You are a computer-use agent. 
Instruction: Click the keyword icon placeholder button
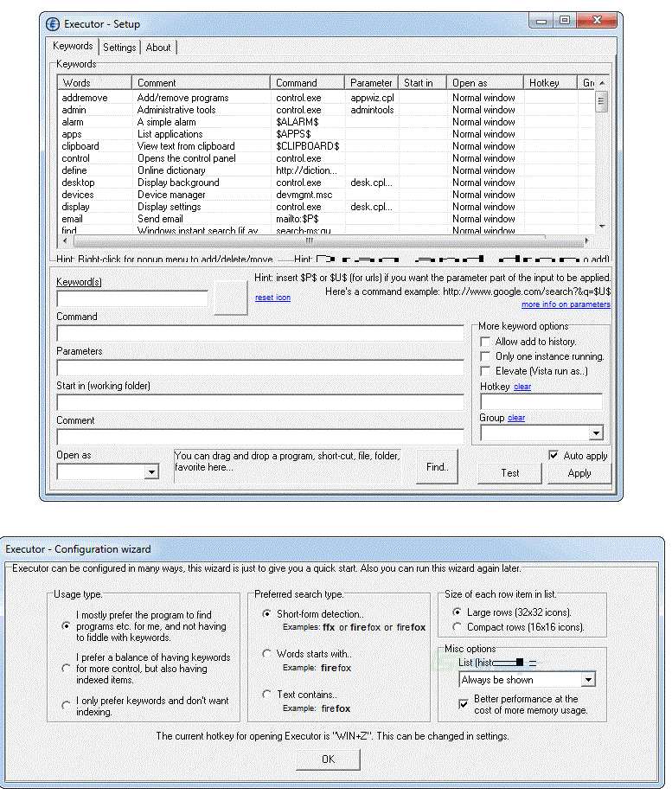[231, 298]
